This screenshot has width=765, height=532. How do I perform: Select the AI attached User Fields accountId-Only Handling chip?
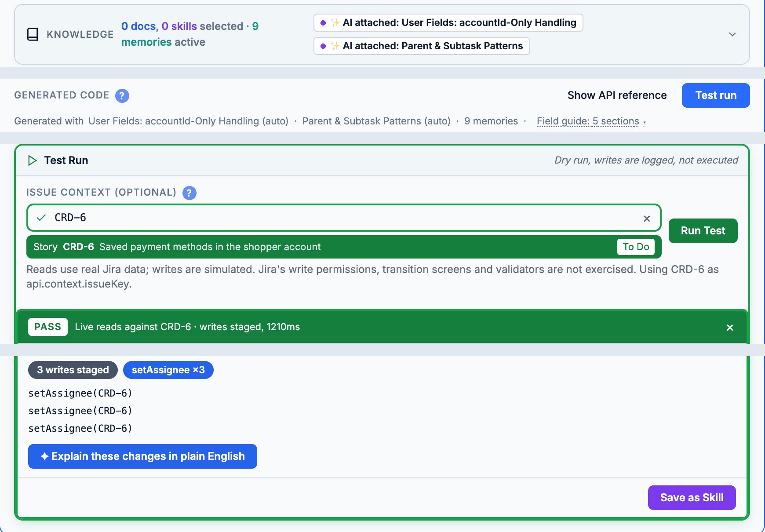pos(448,23)
